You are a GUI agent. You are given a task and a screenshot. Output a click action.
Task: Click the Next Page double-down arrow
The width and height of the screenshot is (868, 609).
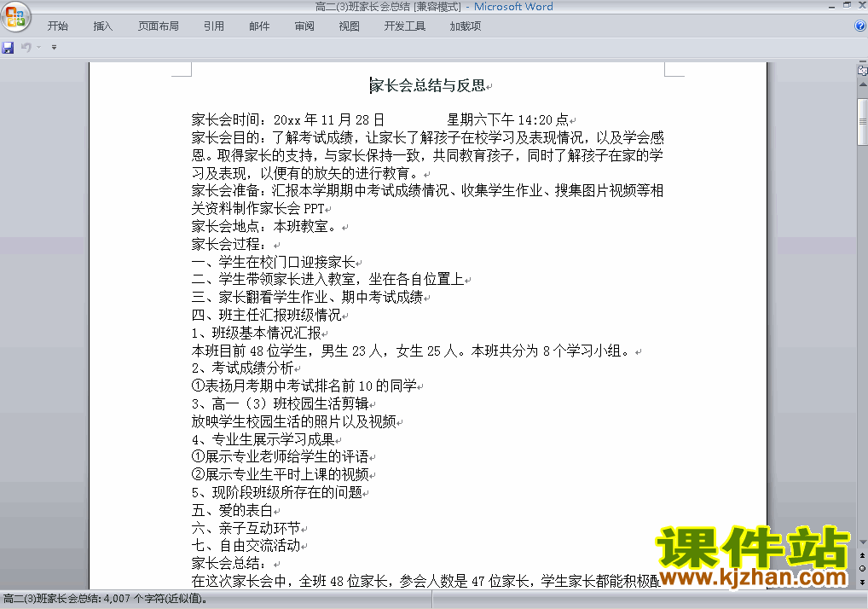pyautogui.click(x=863, y=582)
